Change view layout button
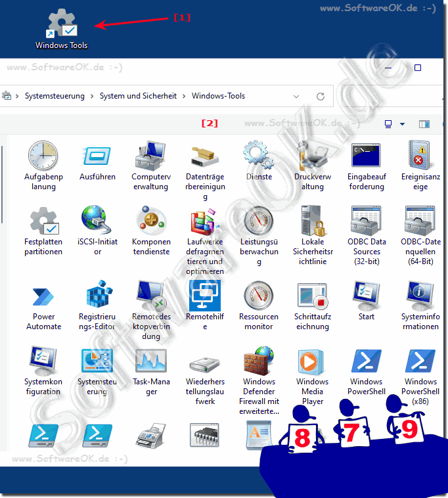 point(388,124)
